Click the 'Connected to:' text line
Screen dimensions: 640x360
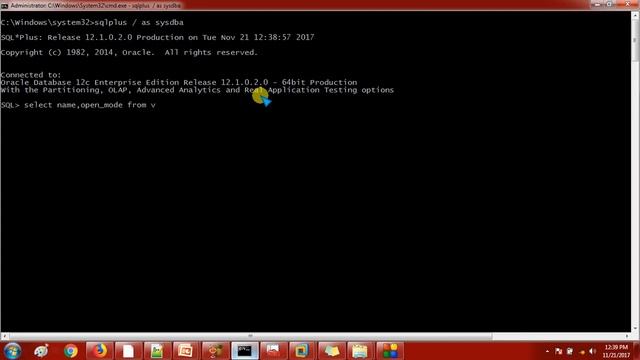pos(31,75)
